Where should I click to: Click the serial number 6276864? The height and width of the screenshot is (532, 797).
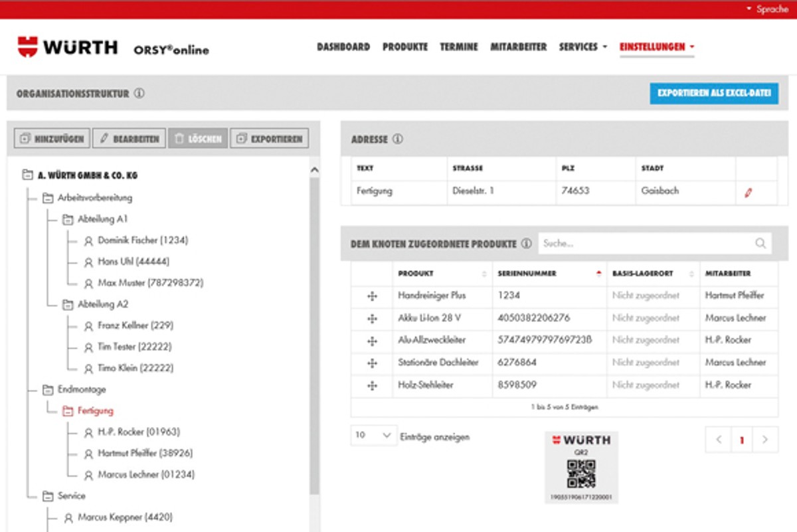(517, 363)
